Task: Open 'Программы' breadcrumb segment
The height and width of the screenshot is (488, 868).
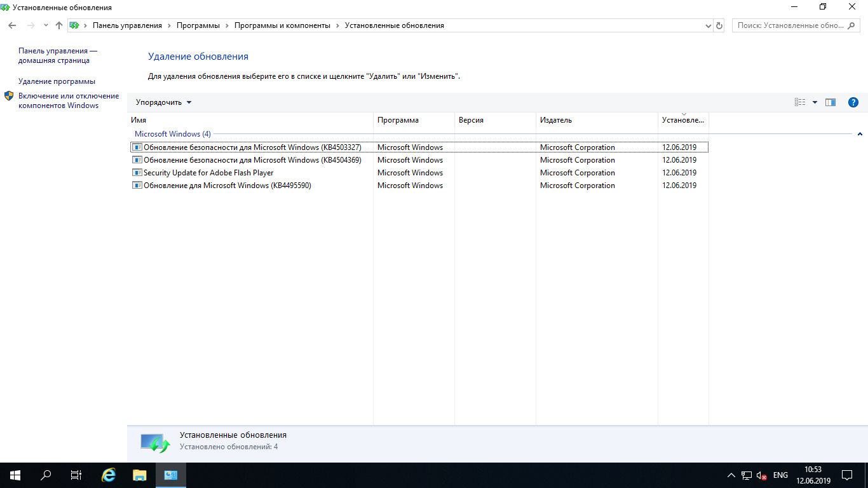Action: click(x=198, y=25)
